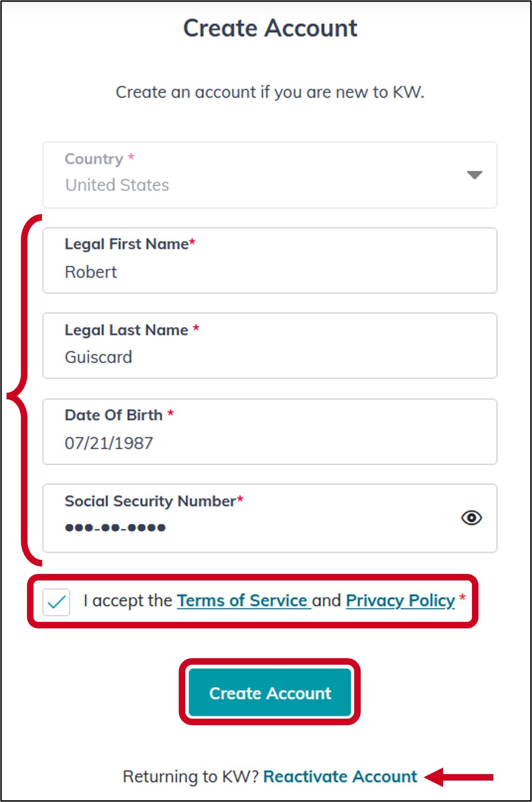Open the Terms of Service link
This screenshot has width=532, height=802.
tap(243, 600)
